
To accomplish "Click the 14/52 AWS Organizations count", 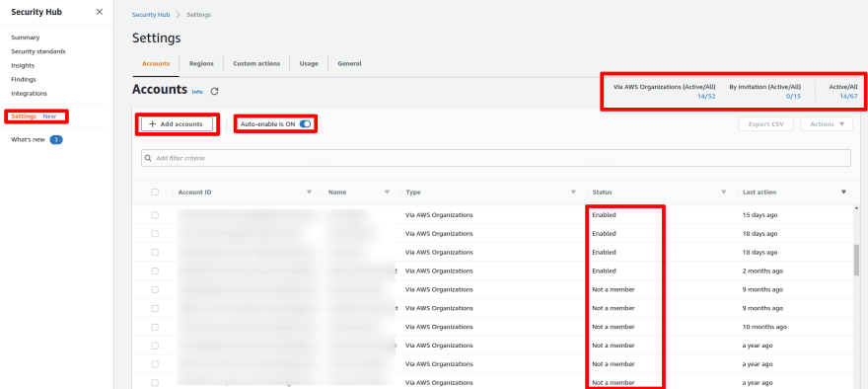I will pos(706,96).
